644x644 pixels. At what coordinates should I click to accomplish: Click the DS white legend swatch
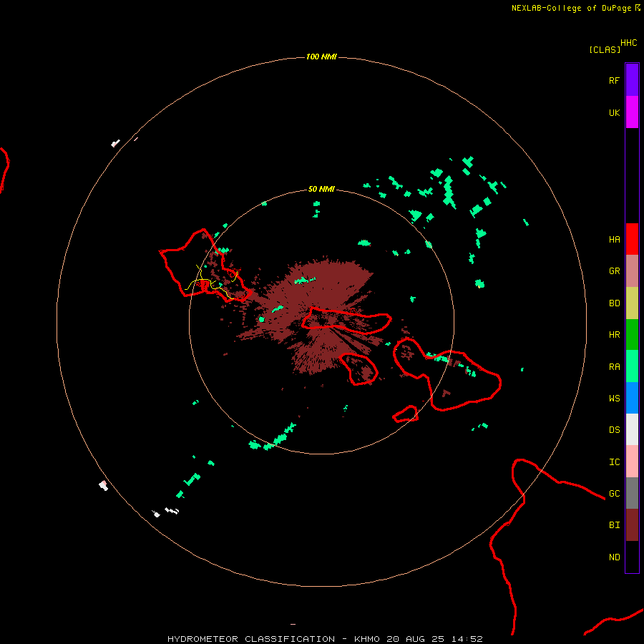tap(632, 429)
